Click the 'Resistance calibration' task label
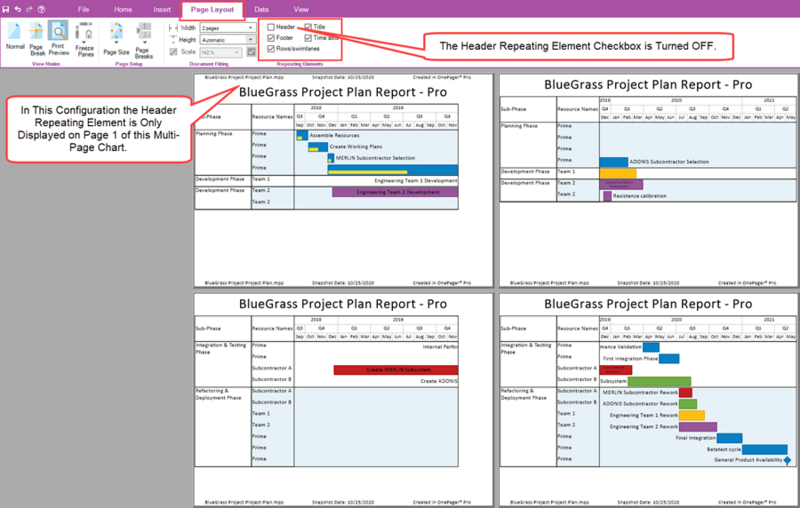Screen dimensions: 800x508 click(639, 196)
